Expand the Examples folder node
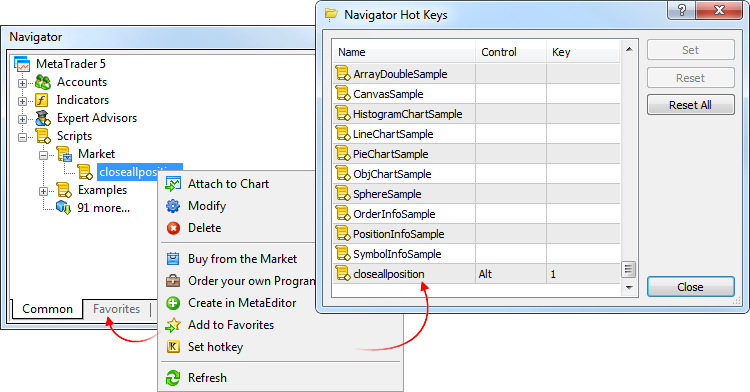This screenshot has height=392, width=750. [x=43, y=191]
